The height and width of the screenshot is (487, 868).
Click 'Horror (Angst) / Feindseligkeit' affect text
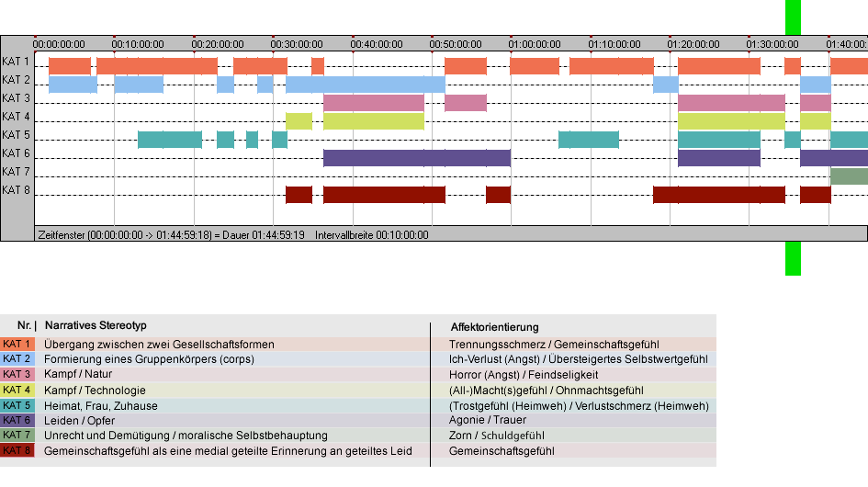click(524, 375)
